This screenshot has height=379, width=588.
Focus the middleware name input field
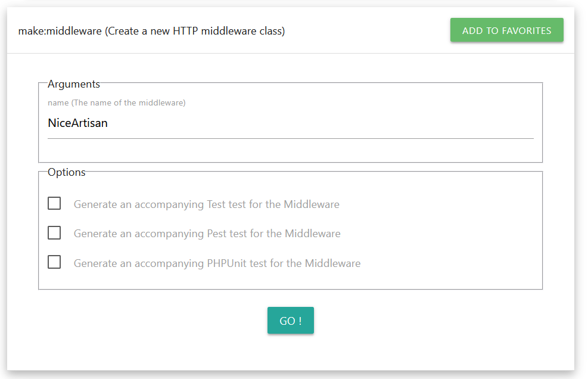(x=290, y=124)
